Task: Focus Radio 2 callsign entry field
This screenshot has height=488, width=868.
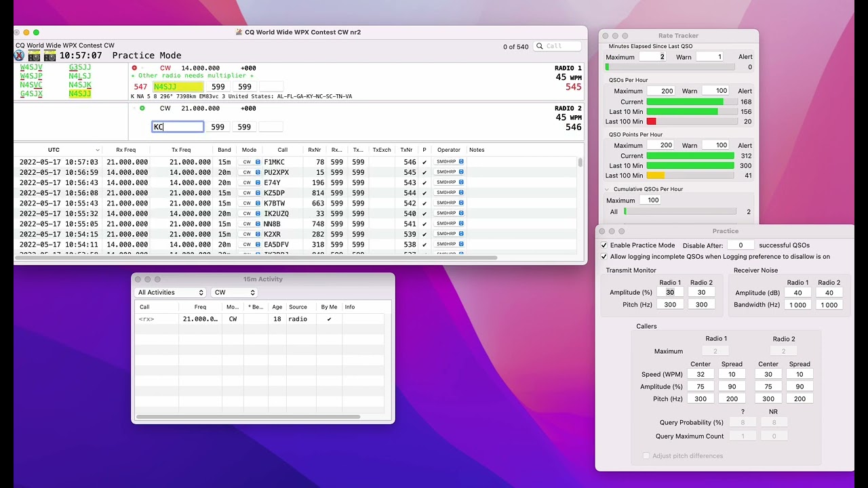Action: tap(178, 127)
